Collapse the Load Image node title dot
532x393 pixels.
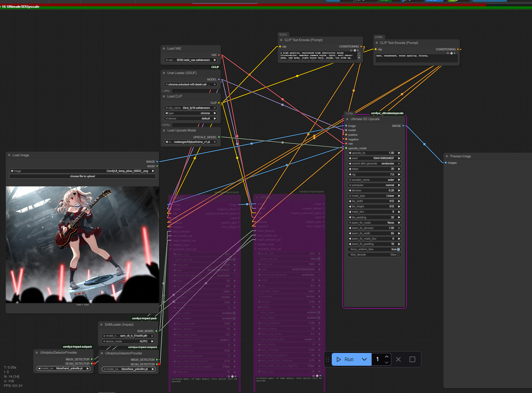pos(9,155)
